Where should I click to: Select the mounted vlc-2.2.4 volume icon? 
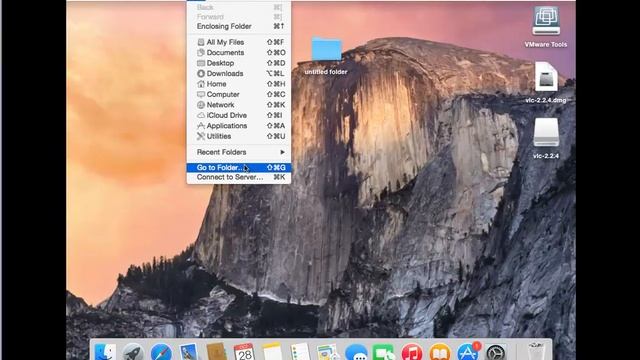tap(546, 132)
